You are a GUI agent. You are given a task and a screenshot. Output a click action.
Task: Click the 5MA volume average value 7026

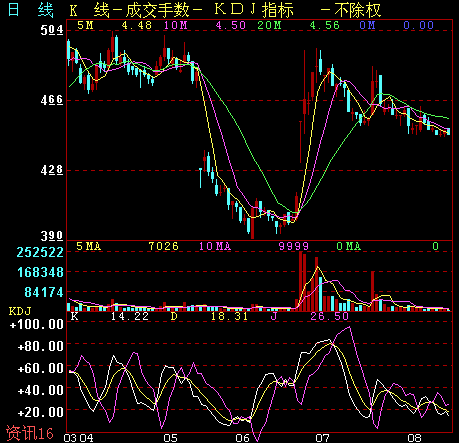coord(163,246)
